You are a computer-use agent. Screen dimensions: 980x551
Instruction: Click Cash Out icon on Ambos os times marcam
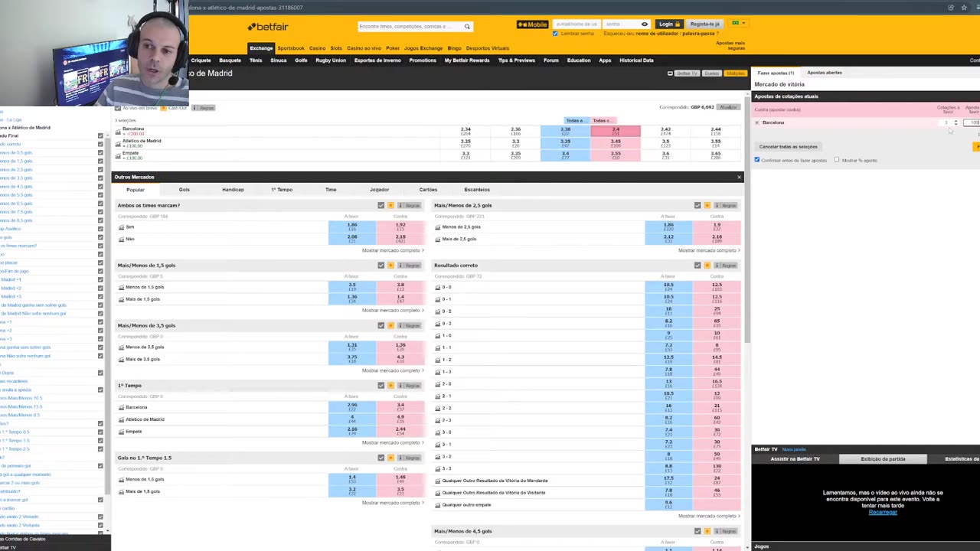(x=390, y=206)
